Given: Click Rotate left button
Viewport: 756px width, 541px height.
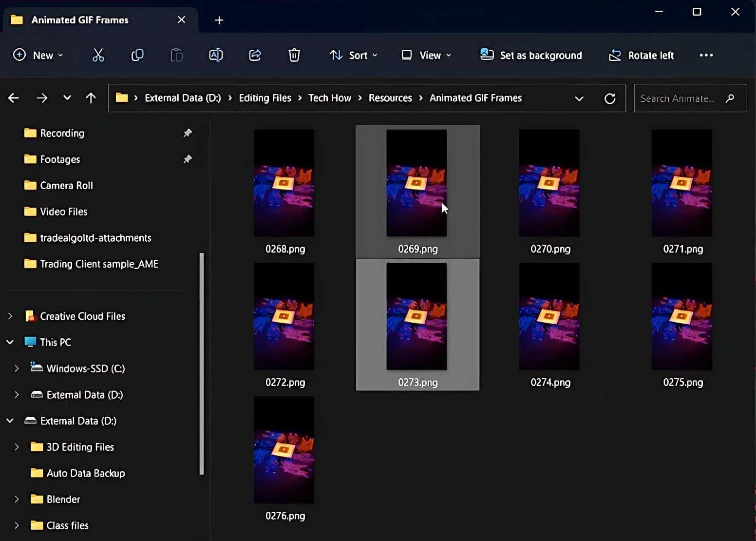Looking at the screenshot, I should (642, 55).
